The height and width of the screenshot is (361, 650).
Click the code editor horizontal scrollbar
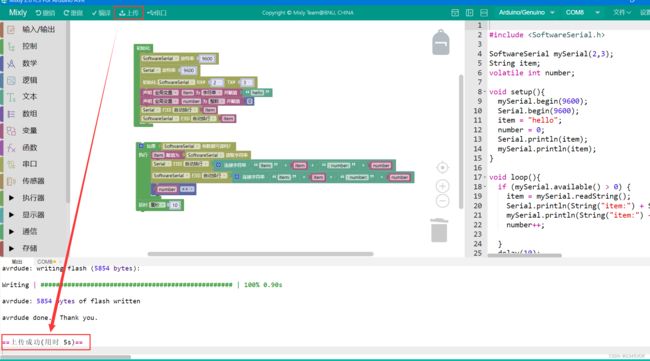(x=524, y=255)
